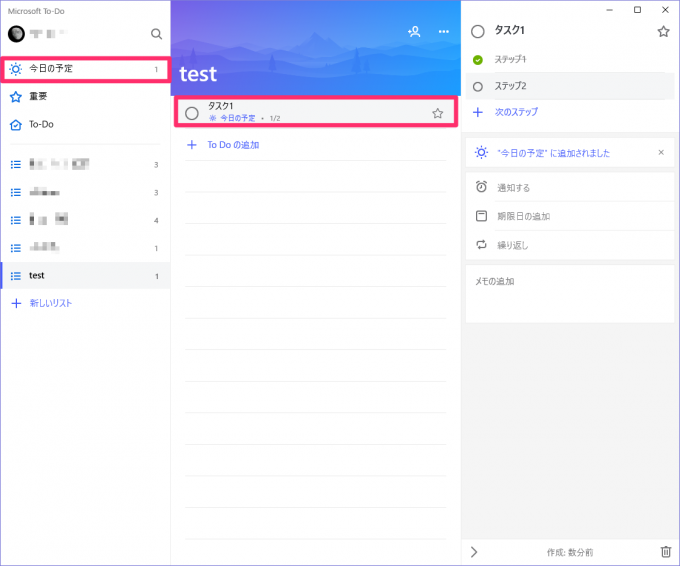
Task: Click To Do の追加 to add task
Action: (x=233, y=145)
